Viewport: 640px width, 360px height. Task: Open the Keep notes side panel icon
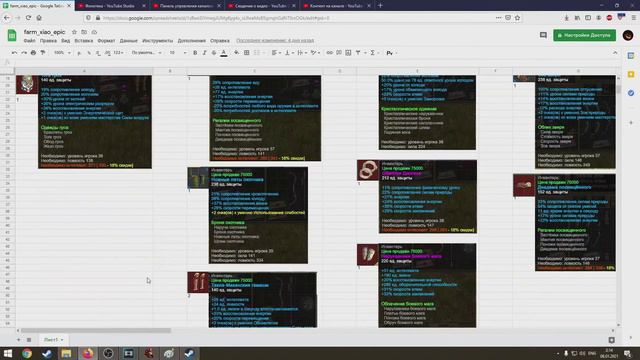pyautogui.click(x=631, y=74)
